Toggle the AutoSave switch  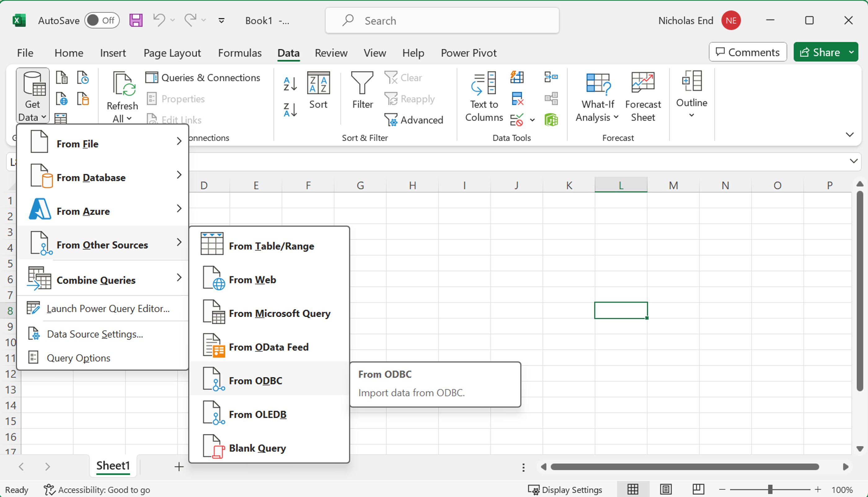pyautogui.click(x=102, y=20)
